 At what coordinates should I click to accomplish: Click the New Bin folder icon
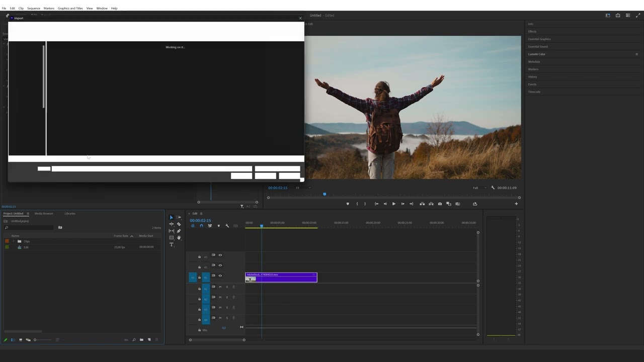141,340
